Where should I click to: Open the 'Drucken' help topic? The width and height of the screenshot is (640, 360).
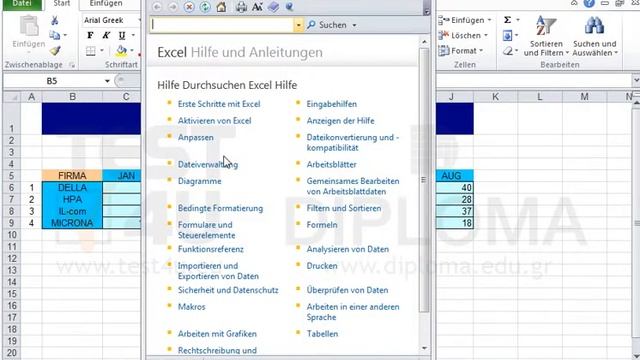[x=322, y=266]
